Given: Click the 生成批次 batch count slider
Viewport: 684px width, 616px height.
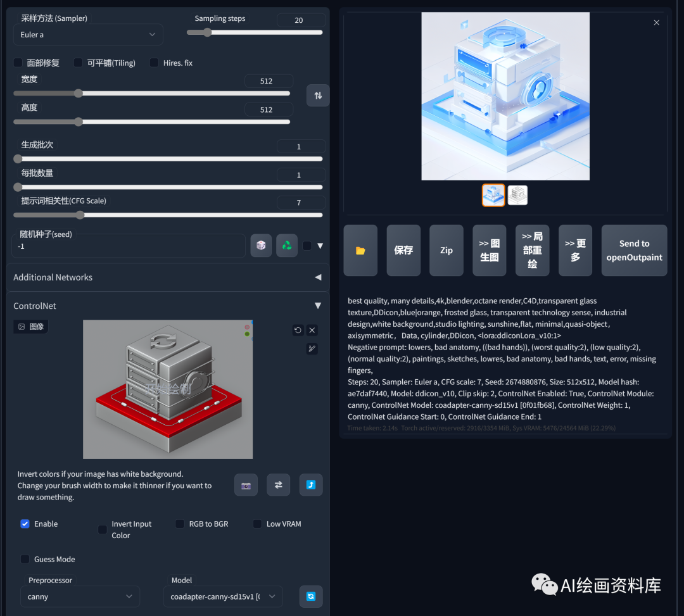Looking at the screenshot, I should coord(168,159).
